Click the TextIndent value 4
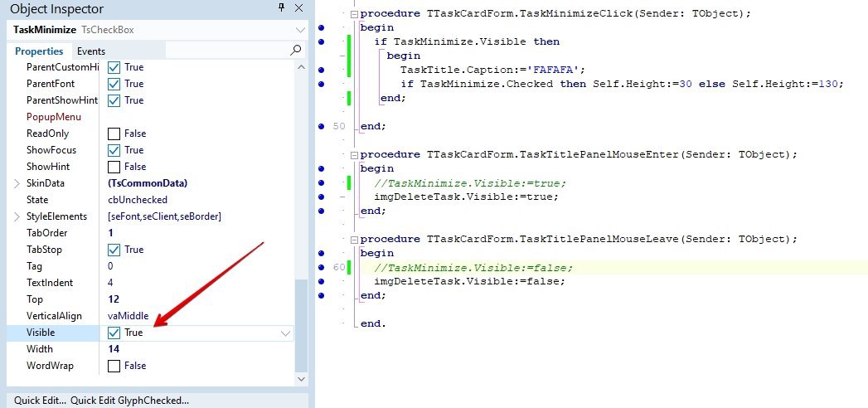The width and height of the screenshot is (868, 408). [110, 283]
